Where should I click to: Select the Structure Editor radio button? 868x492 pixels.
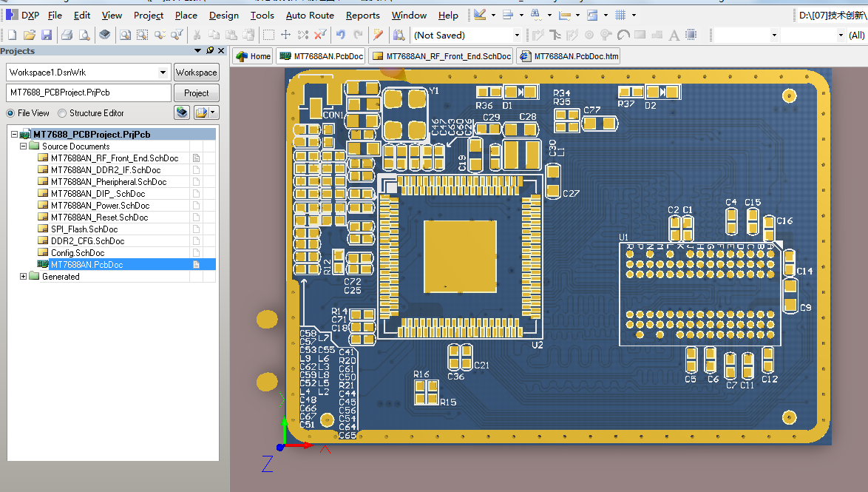click(x=62, y=113)
